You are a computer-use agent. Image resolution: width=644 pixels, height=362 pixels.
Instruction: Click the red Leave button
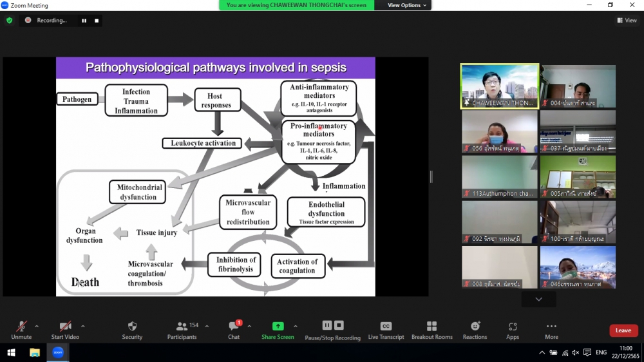coord(623,330)
